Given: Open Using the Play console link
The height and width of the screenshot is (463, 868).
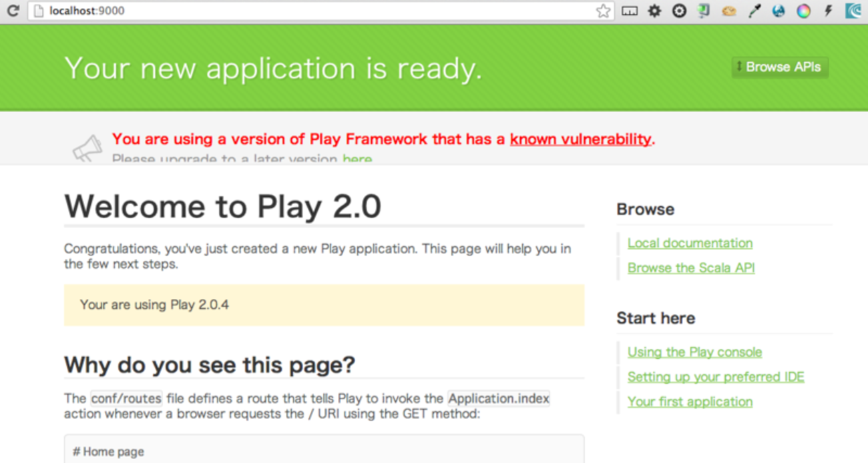Looking at the screenshot, I should pyautogui.click(x=694, y=352).
